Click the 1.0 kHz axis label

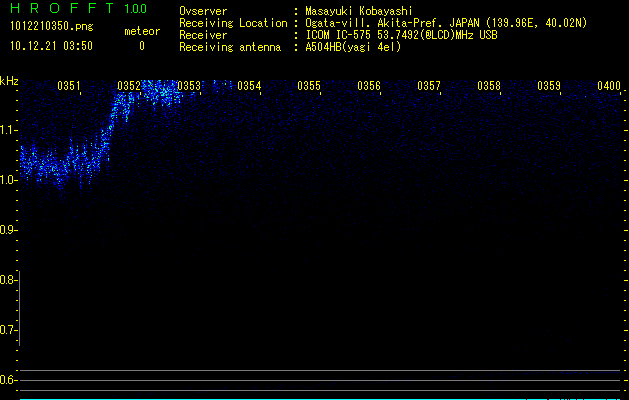pos(8,180)
